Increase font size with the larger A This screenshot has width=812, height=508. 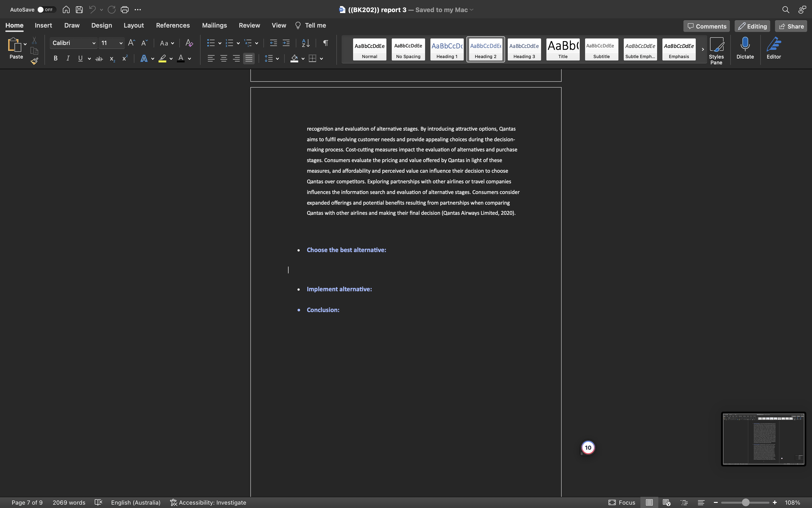click(131, 43)
